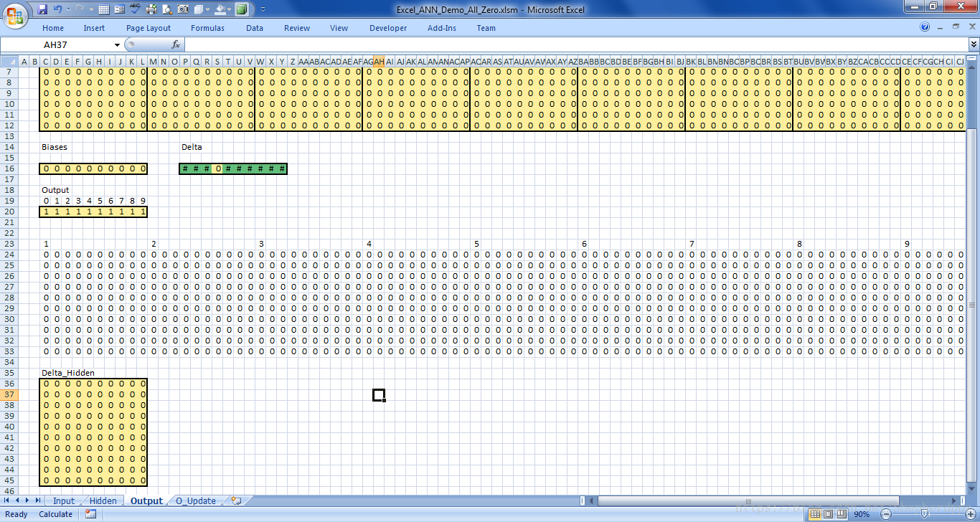Go to the last sheet tab arrow

(x=38, y=500)
